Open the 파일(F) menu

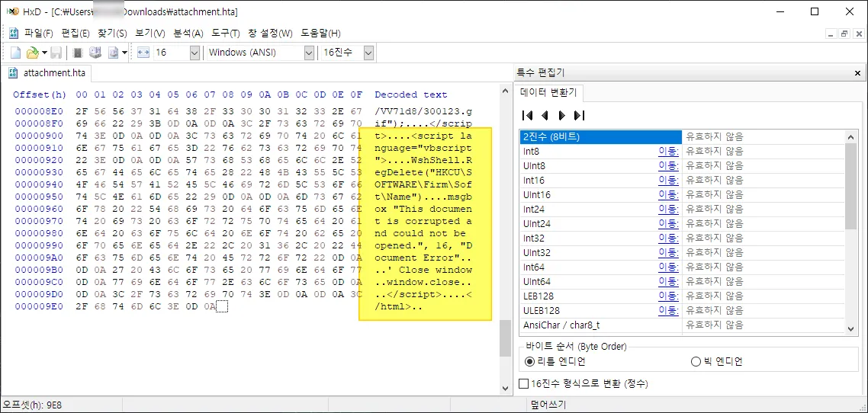[x=39, y=34]
